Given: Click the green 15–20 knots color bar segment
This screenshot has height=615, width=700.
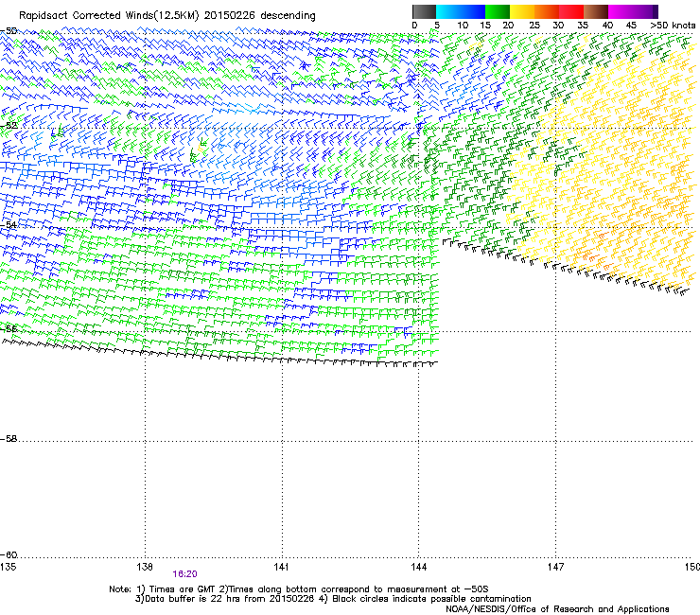Looking at the screenshot, I should 498,11.
